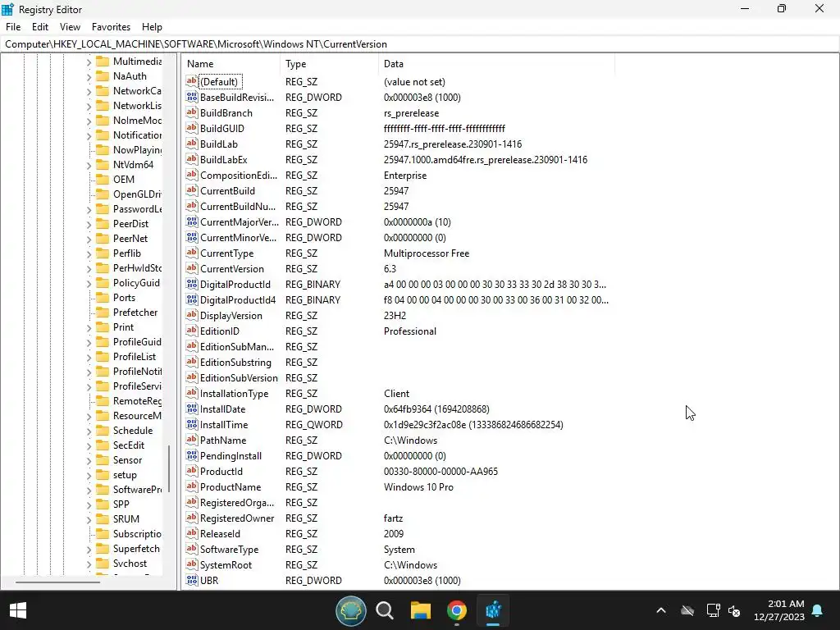Open the Favorites menu
Screen dimensions: 840x630
(x=111, y=27)
